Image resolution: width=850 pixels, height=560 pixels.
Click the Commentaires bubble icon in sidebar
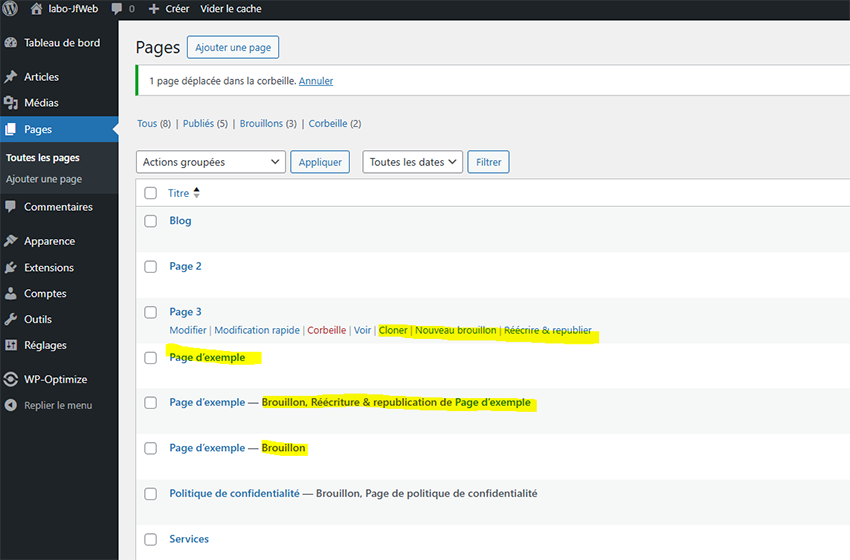click(11, 207)
